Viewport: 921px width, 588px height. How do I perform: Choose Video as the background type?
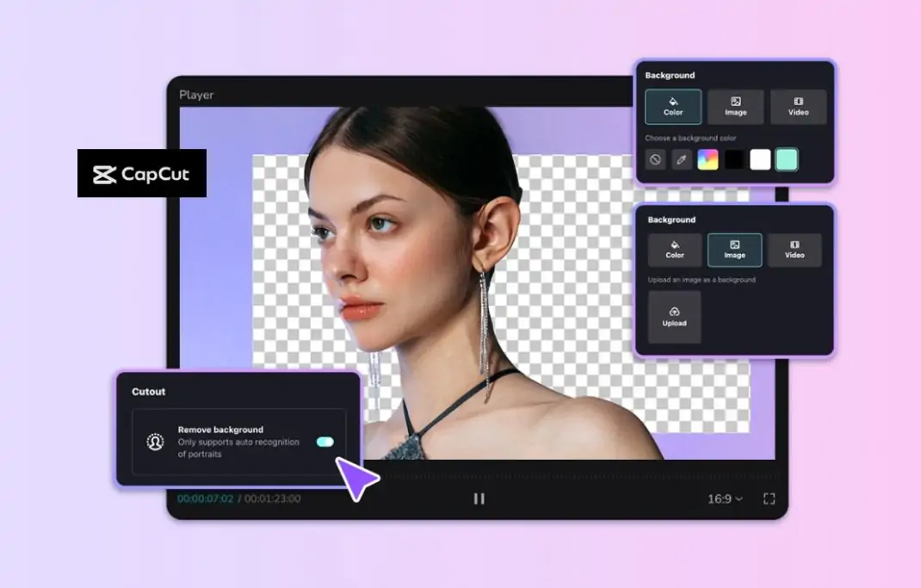pos(798,107)
